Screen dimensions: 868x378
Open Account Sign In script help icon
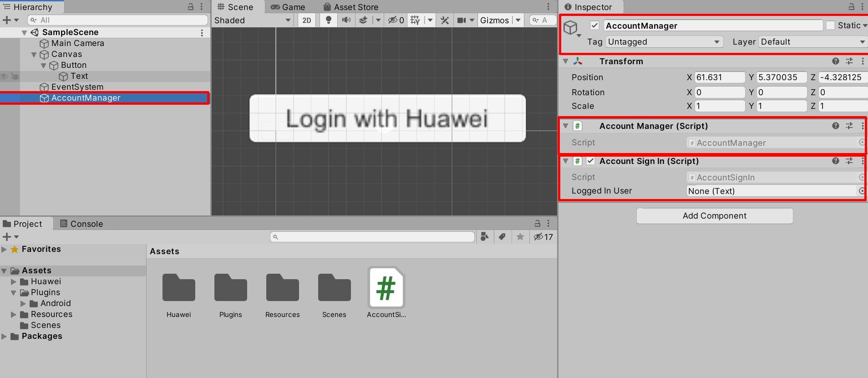coord(836,161)
